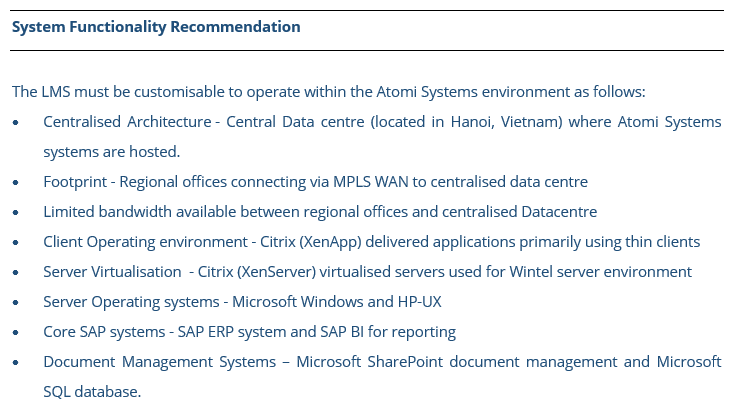Click 'Citrix (XenApp)' in the Client line

(311, 242)
